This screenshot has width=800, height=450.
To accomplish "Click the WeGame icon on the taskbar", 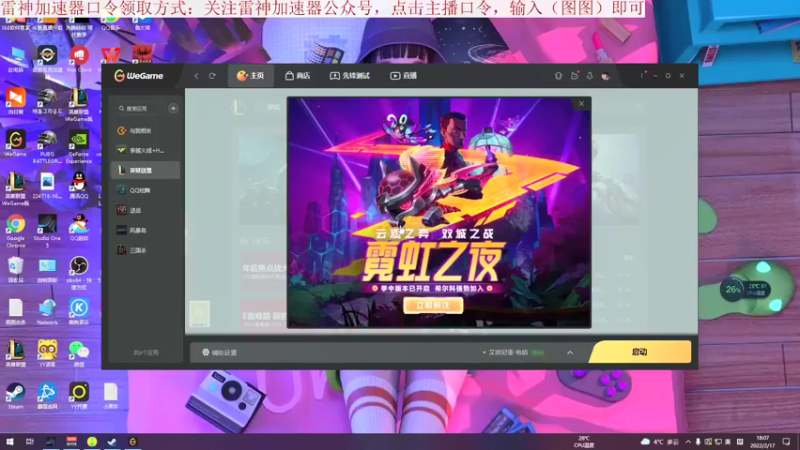I will click(133, 441).
